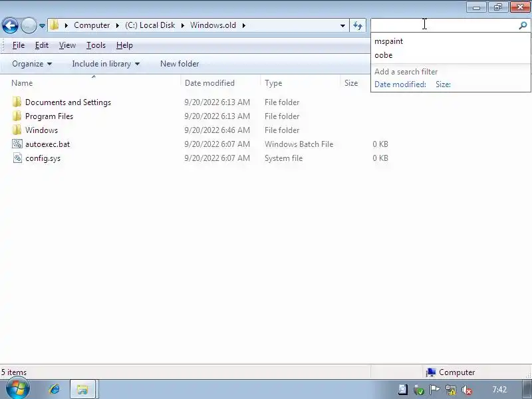Go back with the blue Back arrow
Viewport: 532px width, 399px height.
coord(10,25)
